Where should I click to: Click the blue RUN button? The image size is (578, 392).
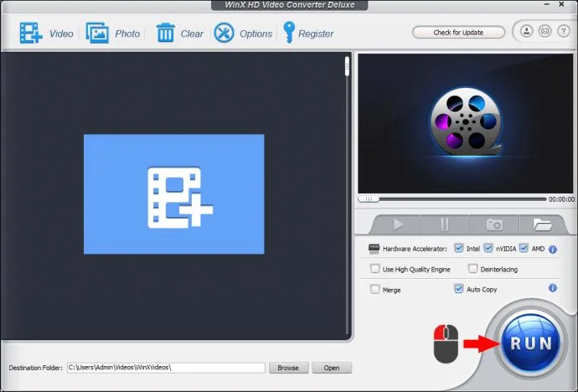(x=531, y=343)
